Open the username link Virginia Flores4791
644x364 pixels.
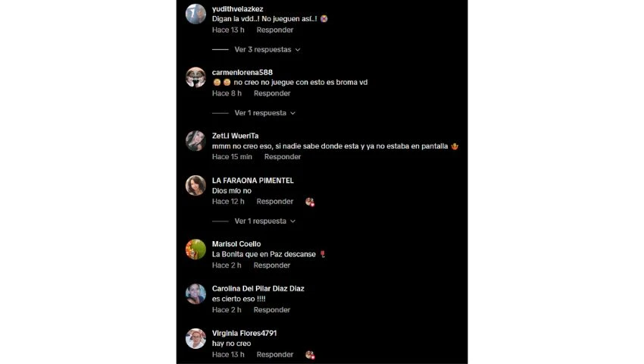point(245,333)
